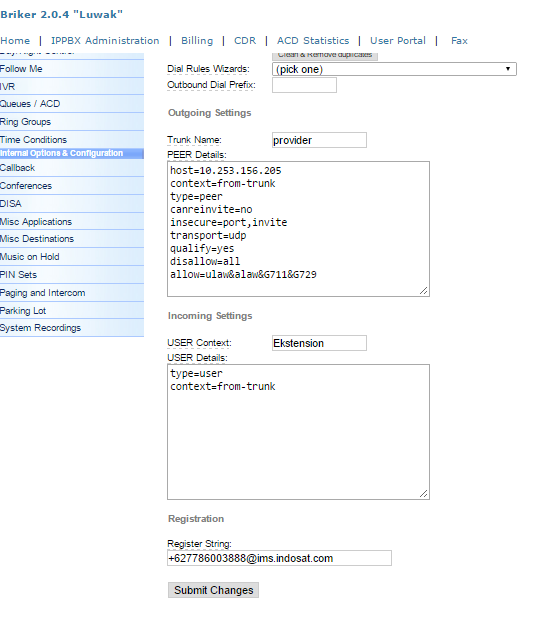
Task: Open the User Portal link
Action: click(398, 41)
